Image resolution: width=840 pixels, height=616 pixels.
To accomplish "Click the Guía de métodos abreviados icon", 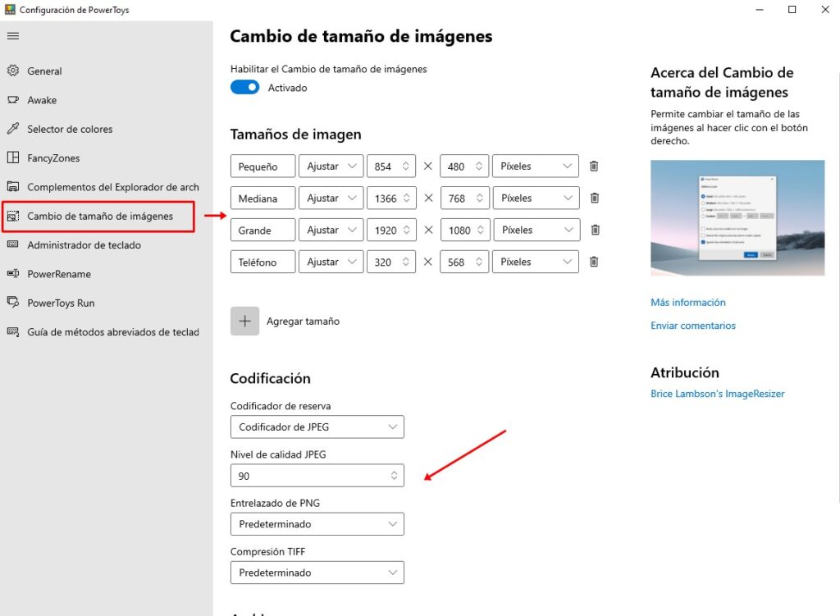I will coord(13,331).
